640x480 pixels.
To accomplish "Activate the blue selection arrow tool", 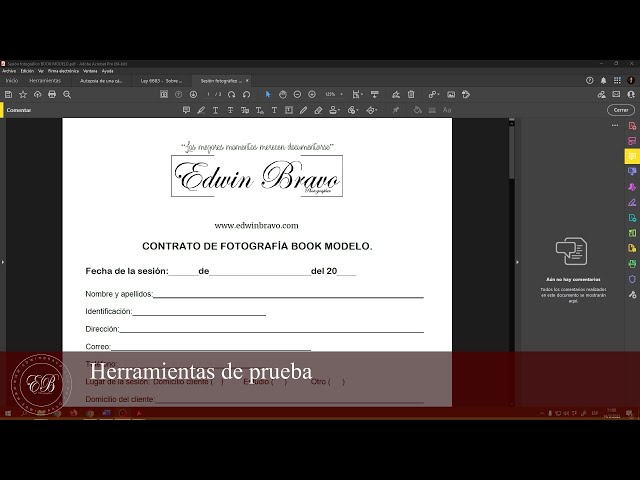I will pos(268,95).
